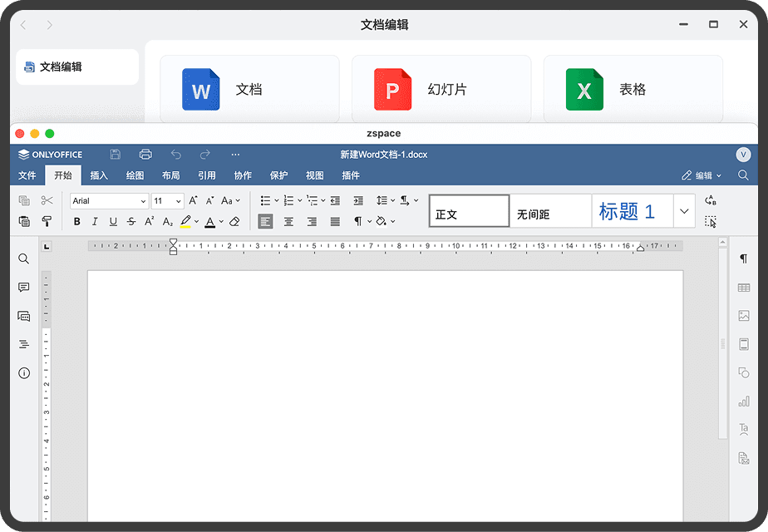The height and width of the screenshot is (532, 768).
Task: Click the save icon next to ONLYOFFICE logo
Action: pyautogui.click(x=116, y=155)
